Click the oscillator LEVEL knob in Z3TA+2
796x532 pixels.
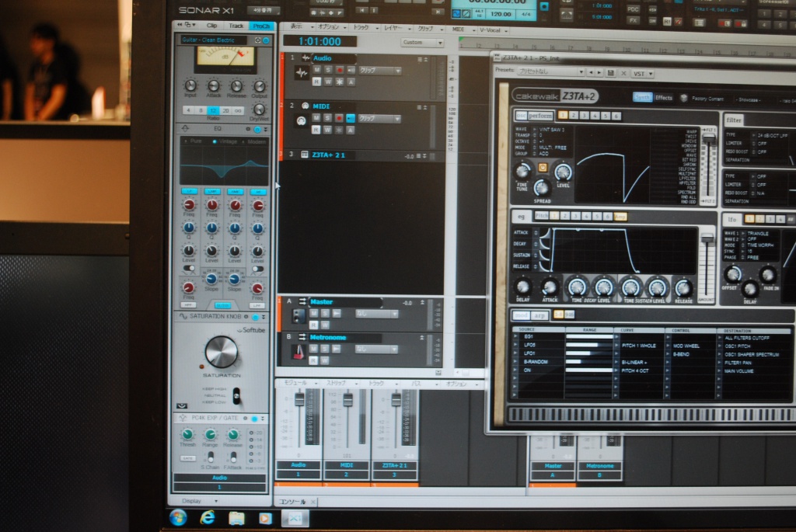(x=563, y=172)
